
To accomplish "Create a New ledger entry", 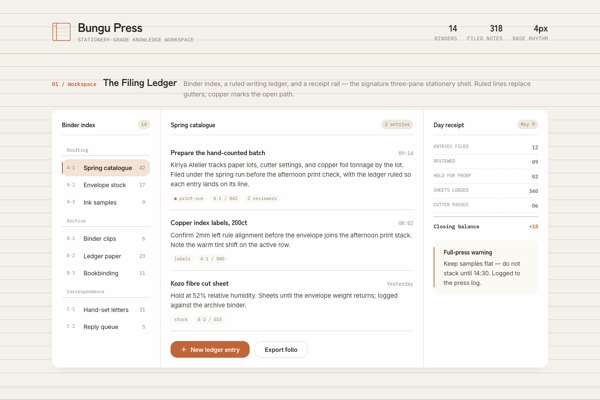I will (x=210, y=349).
